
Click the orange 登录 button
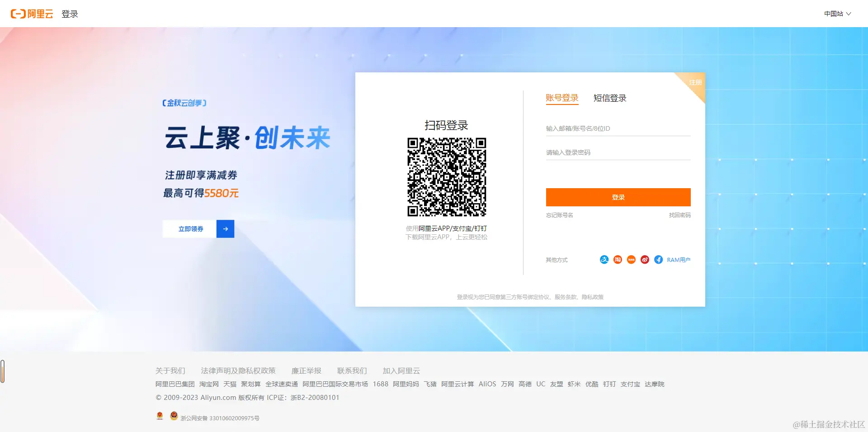pos(618,197)
